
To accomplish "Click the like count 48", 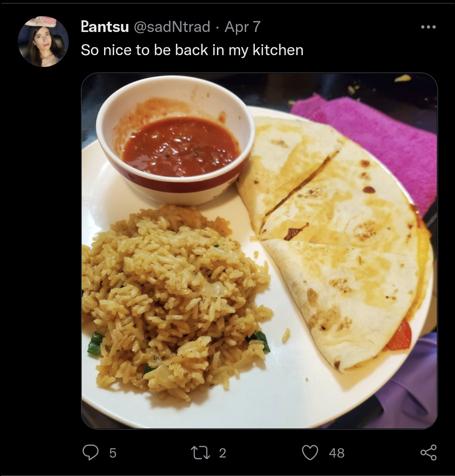I will [337, 453].
